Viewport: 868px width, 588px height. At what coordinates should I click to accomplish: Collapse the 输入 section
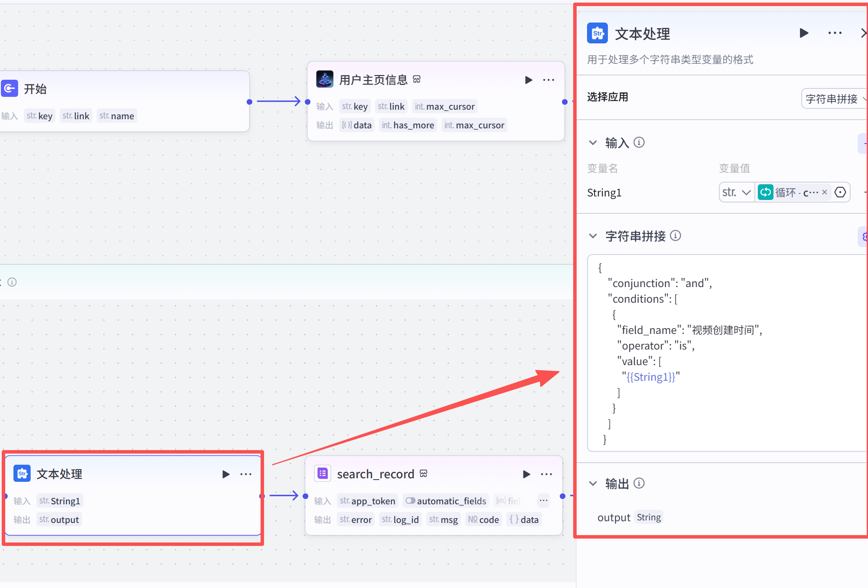(x=593, y=142)
